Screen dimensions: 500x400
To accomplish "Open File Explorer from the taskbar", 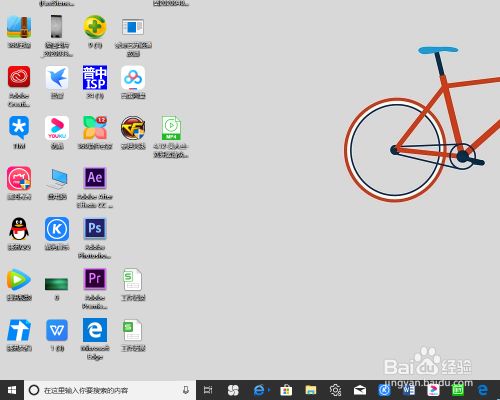I will pos(311,390).
